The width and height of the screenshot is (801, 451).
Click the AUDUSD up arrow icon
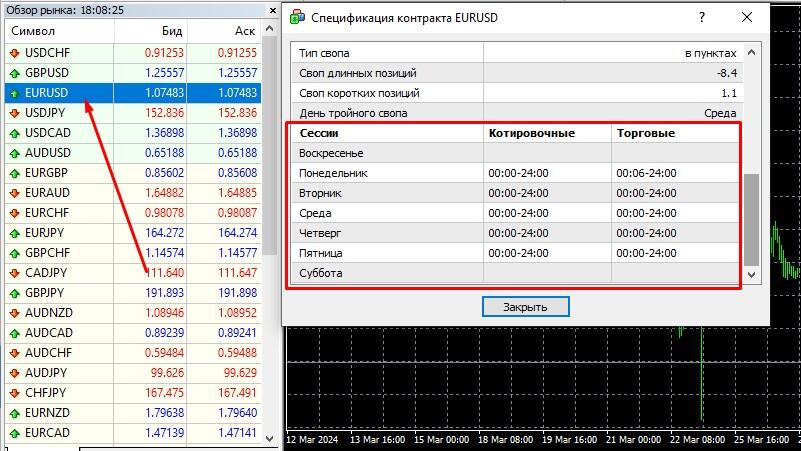point(14,153)
